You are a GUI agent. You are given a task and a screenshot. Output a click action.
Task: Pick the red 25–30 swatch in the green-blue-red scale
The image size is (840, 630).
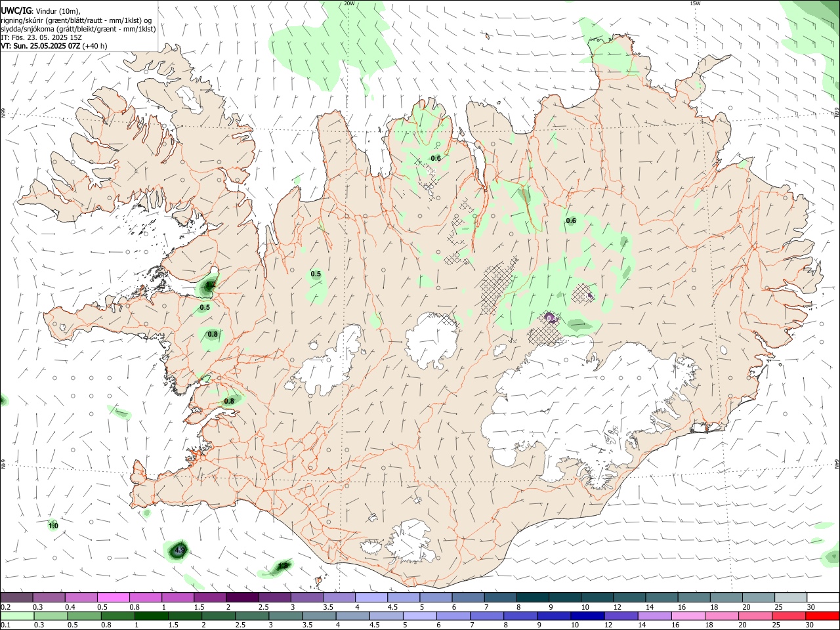click(x=789, y=616)
